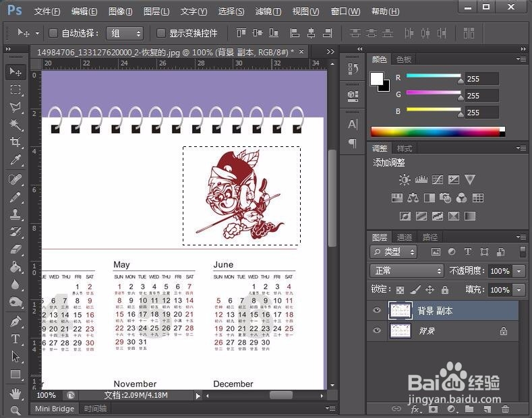Add a Color Balance adjustment
This screenshot has height=418, width=532.
click(x=413, y=198)
